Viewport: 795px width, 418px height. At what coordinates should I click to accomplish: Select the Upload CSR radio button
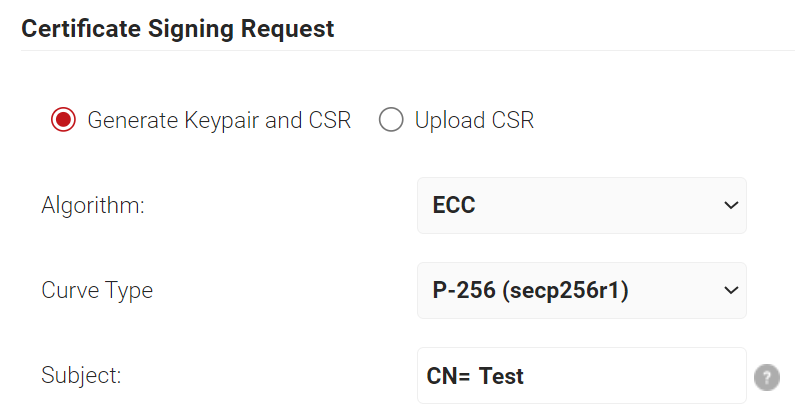(391, 120)
